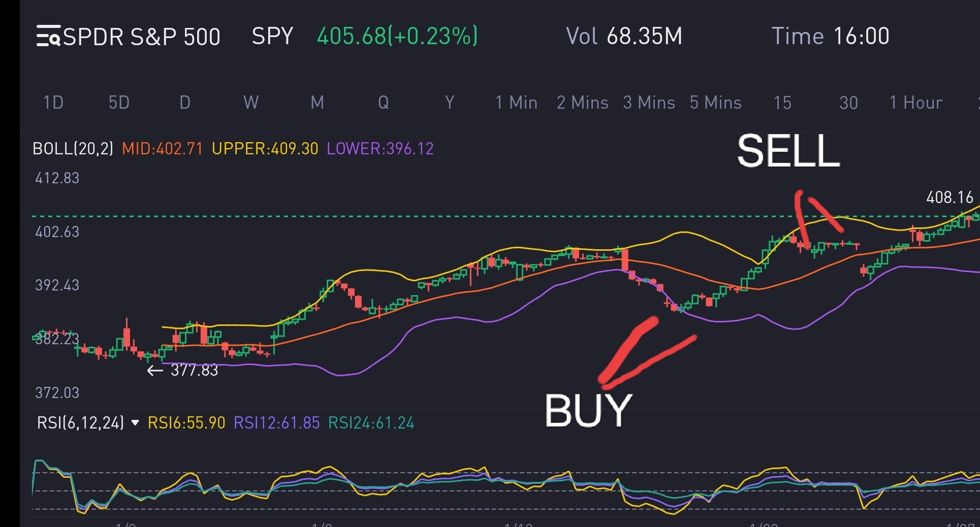The height and width of the screenshot is (527, 980).
Task: Switch to the 1D chart tab
Action: pos(53,103)
